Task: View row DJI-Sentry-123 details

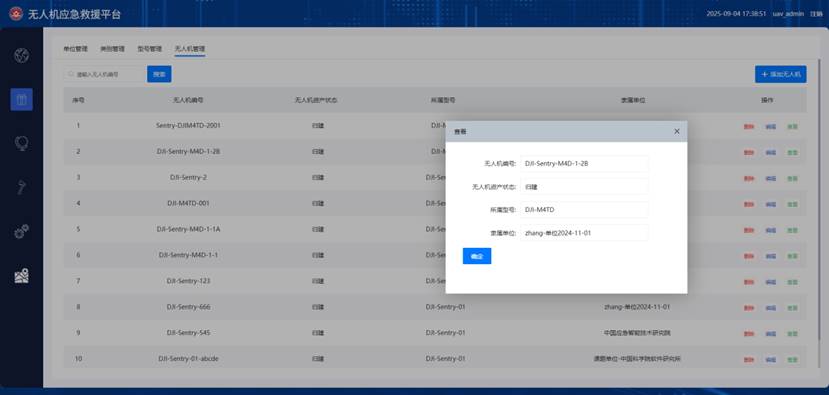Action: coord(792,282)
